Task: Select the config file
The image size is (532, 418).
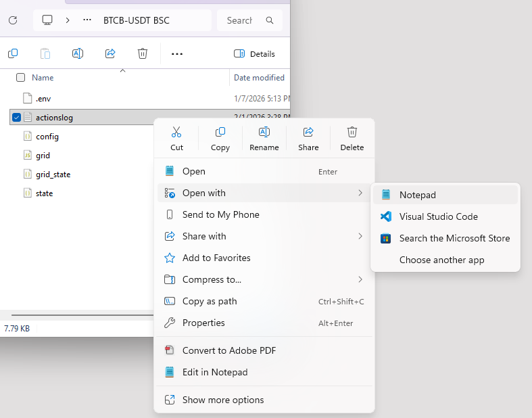Action: coord(47,137)
